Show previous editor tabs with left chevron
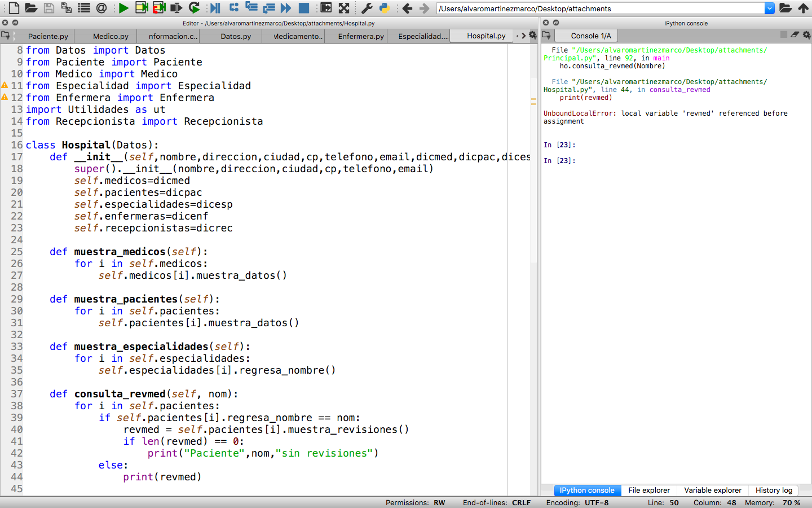Image resolution: width=812 pixels, height=508 pixels. click(x=517, y=36)
